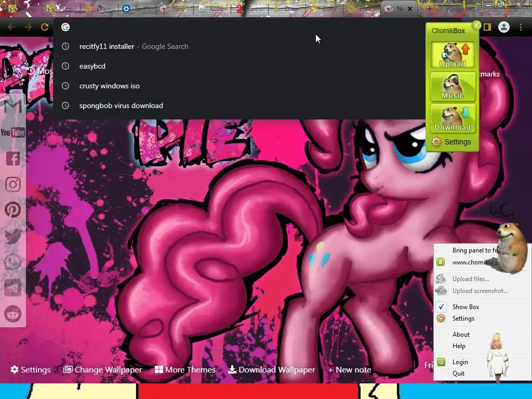Open WhatsApp shortcut in sidebar
This screenshot has height=399, width=532.
point(12,262)
